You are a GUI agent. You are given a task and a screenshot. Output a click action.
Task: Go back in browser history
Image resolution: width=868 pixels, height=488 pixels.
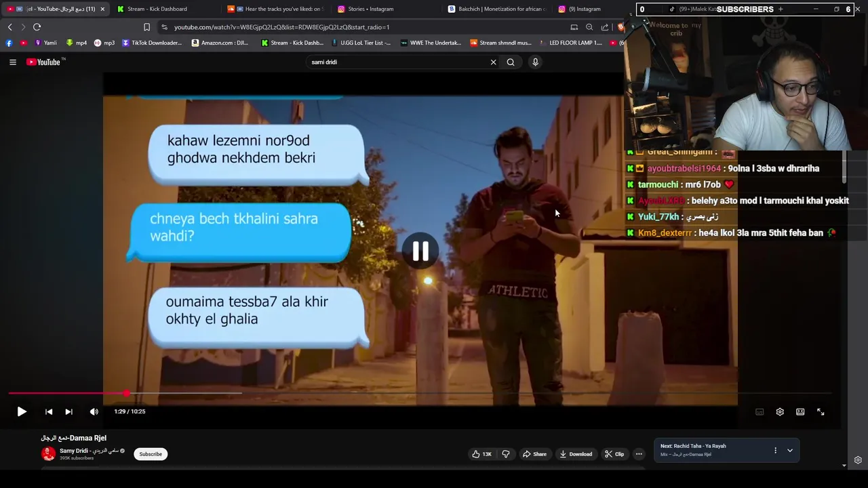9,27
